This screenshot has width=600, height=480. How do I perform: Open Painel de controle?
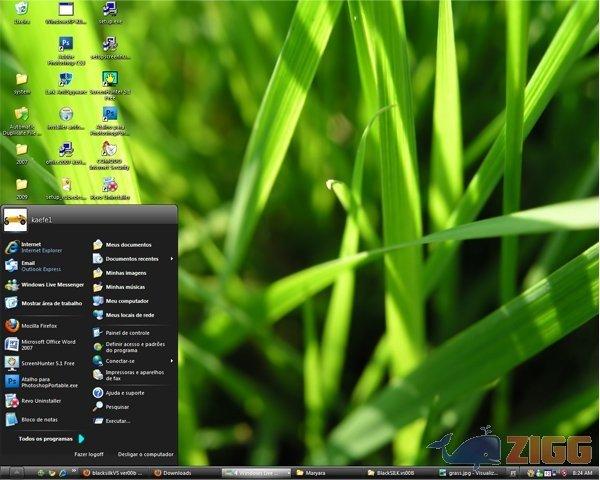click(x=125, y=332)
